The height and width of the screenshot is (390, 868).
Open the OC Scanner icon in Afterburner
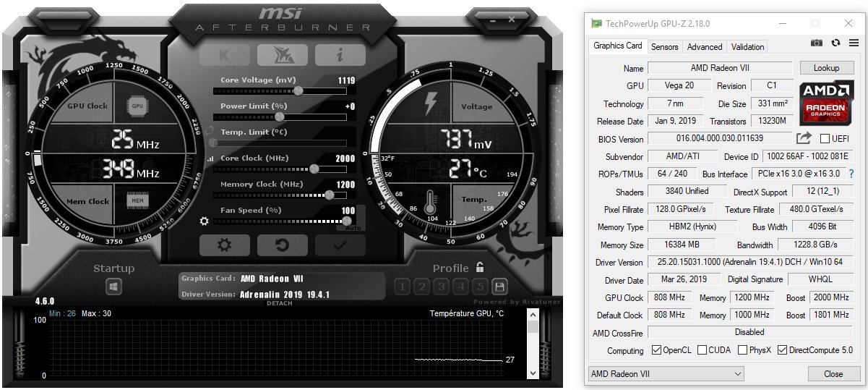(282, 54)
